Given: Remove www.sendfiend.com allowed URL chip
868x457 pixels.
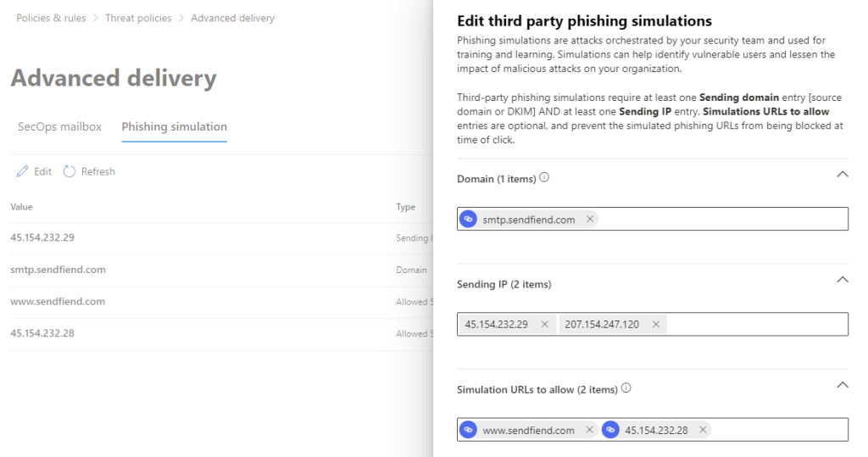Looking at the screenshot, I should tap(590, 430).
